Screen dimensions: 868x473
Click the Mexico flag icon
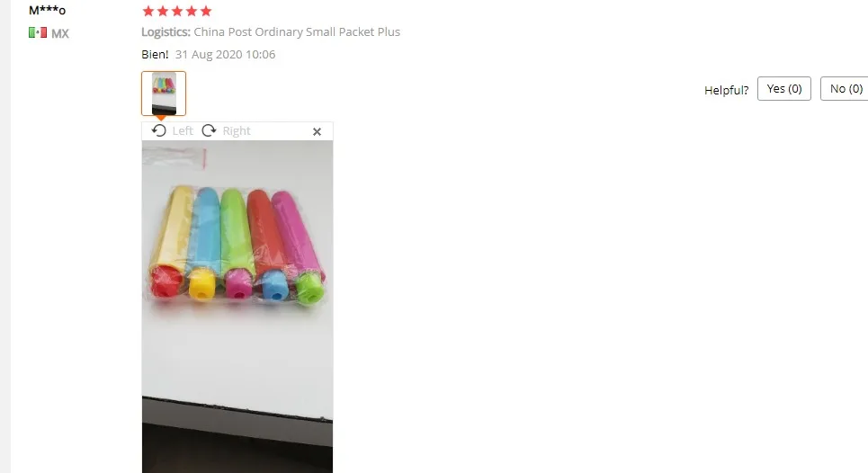point(38,32)
